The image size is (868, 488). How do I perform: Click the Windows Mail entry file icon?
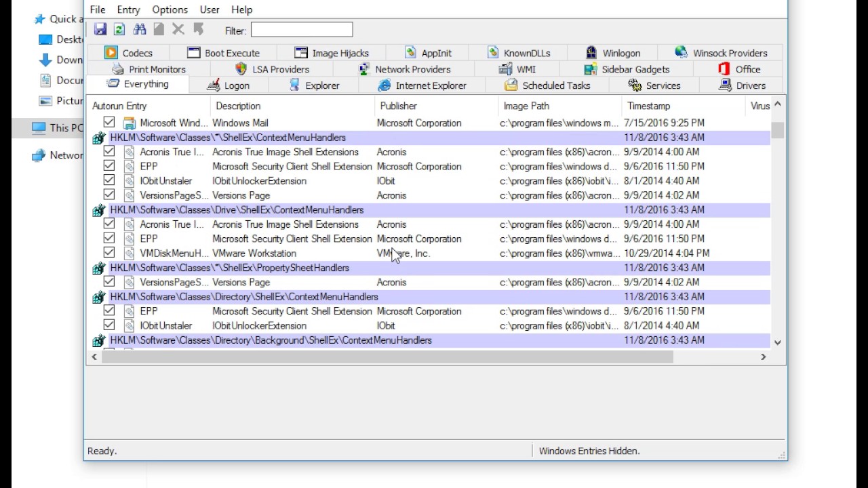tap(129, 123)
